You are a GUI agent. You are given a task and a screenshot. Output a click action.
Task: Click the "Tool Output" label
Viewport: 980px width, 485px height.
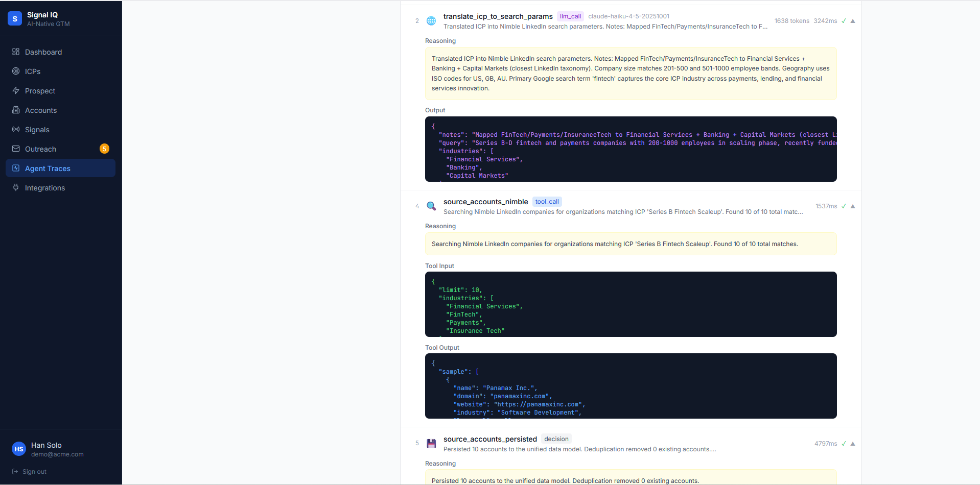(442, 348)
